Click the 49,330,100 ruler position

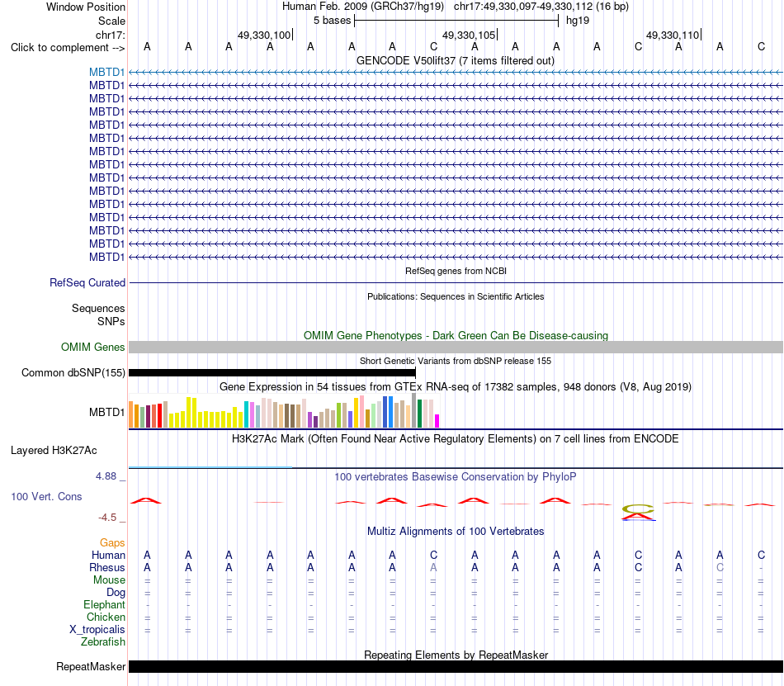point(263,35)
